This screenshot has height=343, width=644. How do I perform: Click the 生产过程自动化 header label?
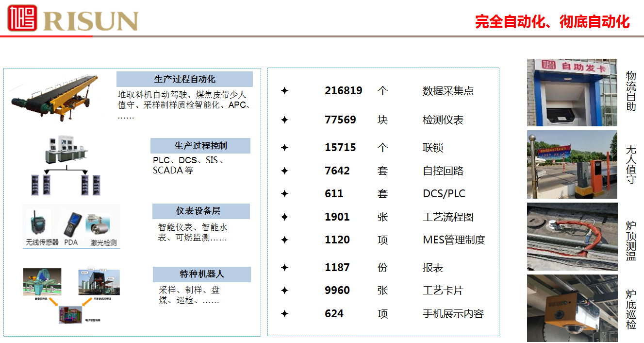coord(184,79)
